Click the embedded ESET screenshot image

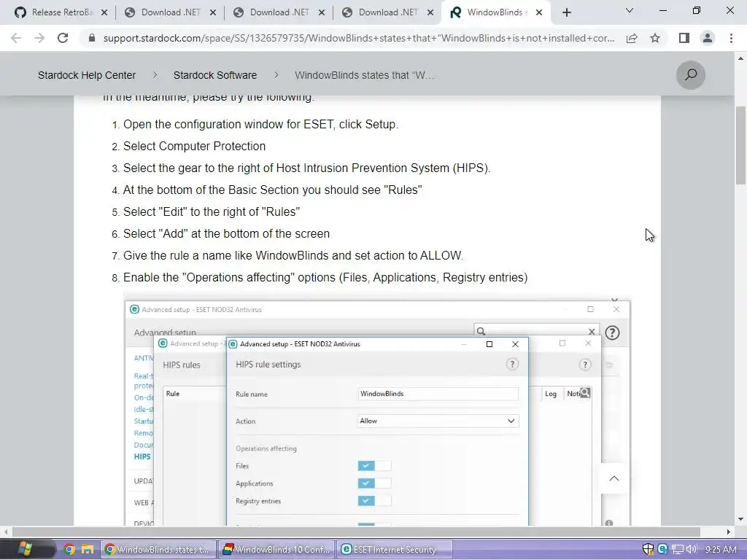[377, 410]
